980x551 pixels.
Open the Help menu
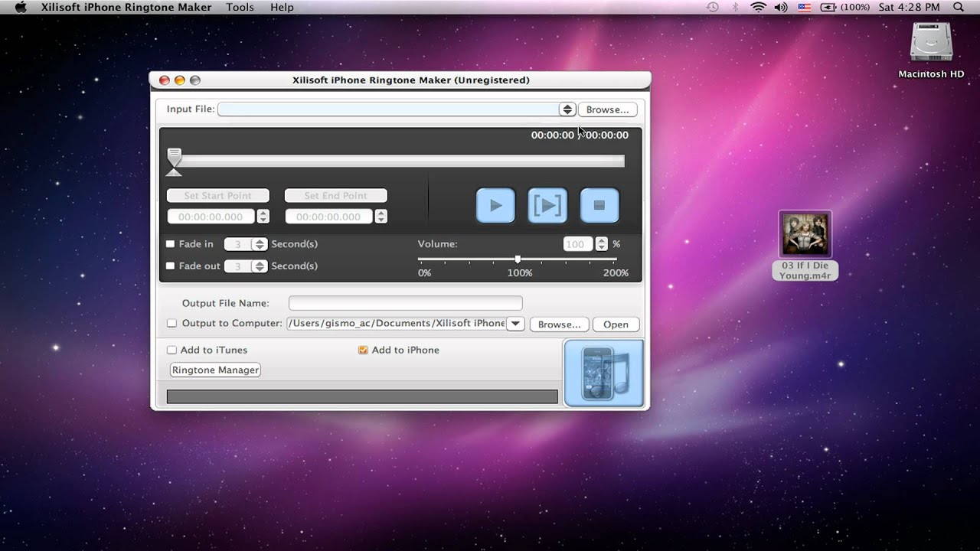coord(282,7)
